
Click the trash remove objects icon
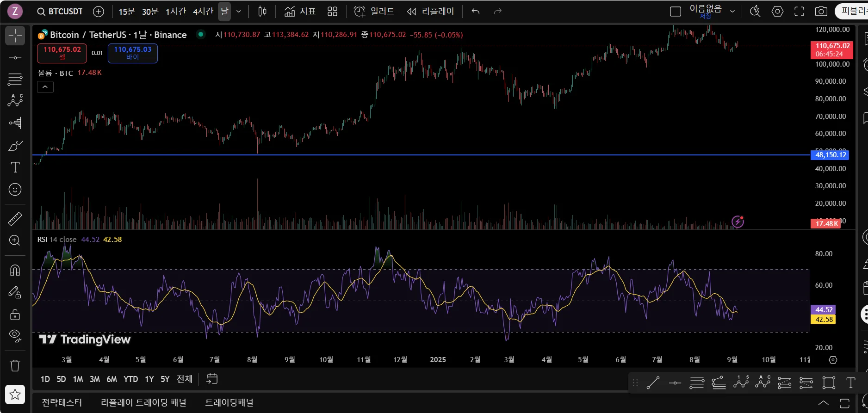point(15,365)
